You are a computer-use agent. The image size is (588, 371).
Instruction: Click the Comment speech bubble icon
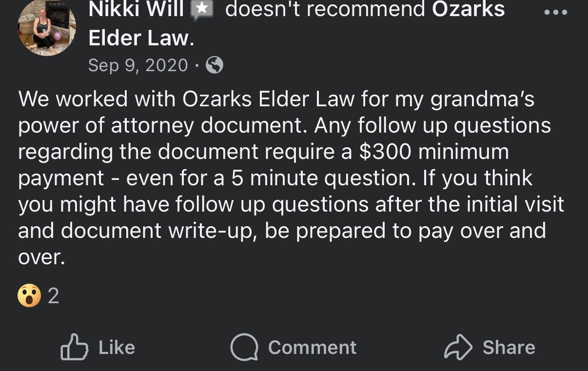[x=244, y=347]
